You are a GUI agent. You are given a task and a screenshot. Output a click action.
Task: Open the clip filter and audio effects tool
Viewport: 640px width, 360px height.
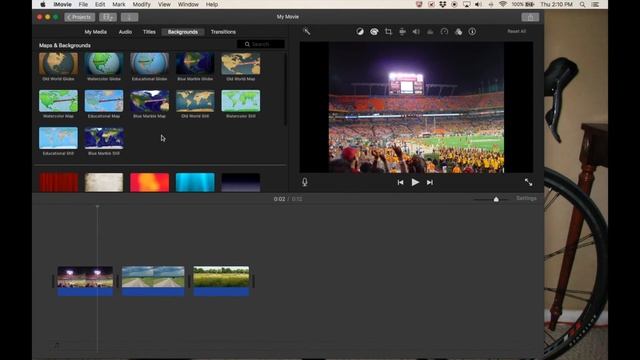click(x=458, y=31)
